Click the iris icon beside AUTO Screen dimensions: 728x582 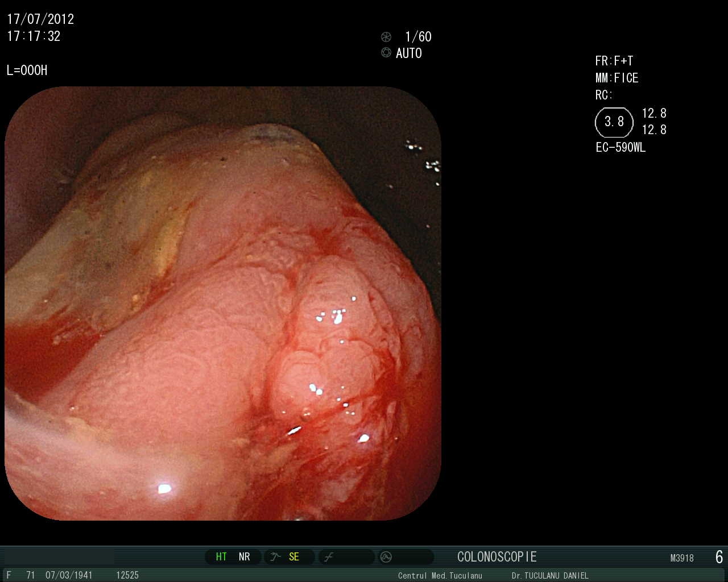coord(386,53)
